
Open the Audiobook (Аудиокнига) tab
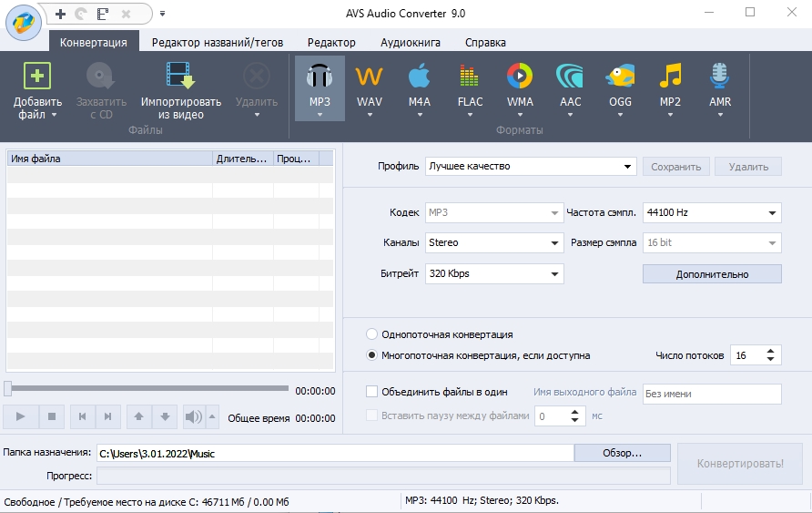coord(411,42)
